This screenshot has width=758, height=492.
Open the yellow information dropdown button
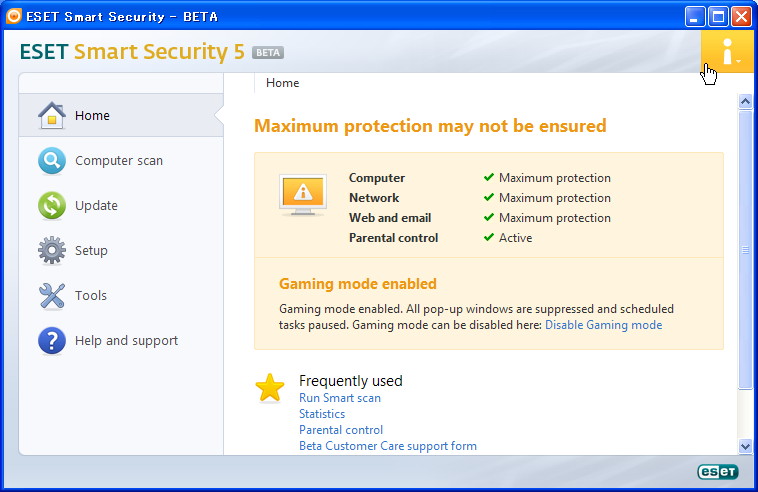pos(727,50)
